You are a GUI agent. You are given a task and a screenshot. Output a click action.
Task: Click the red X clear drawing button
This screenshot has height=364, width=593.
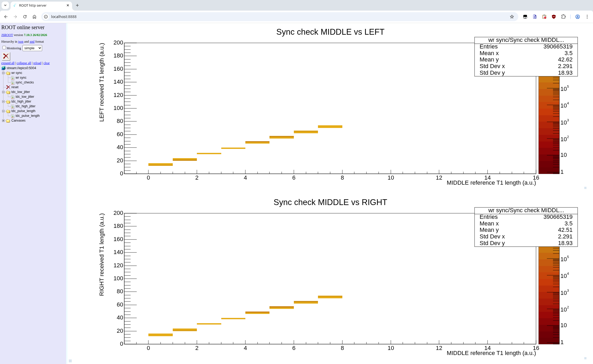coord(6,56)
